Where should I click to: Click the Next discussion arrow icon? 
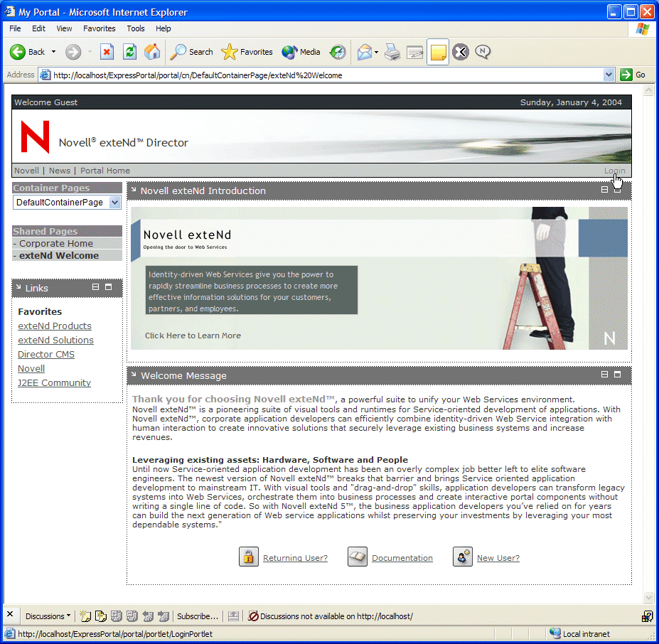click(x=163, y=616)
